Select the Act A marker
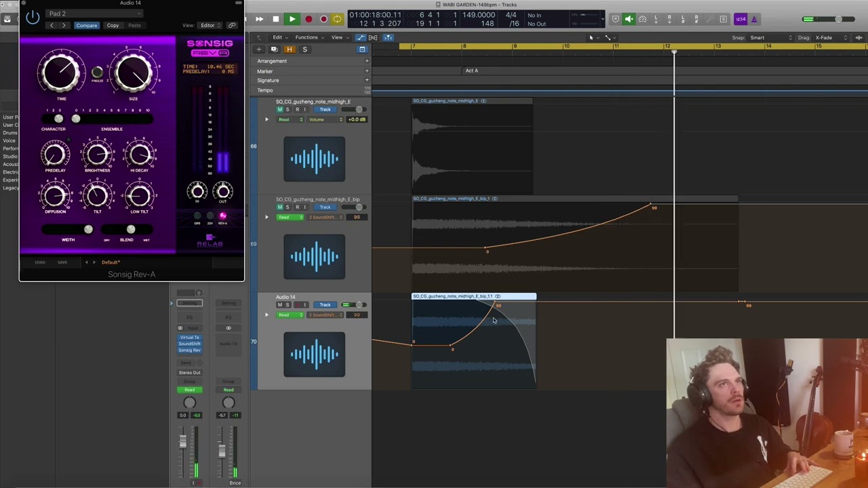The image size is (868, 488). [472, 70]
